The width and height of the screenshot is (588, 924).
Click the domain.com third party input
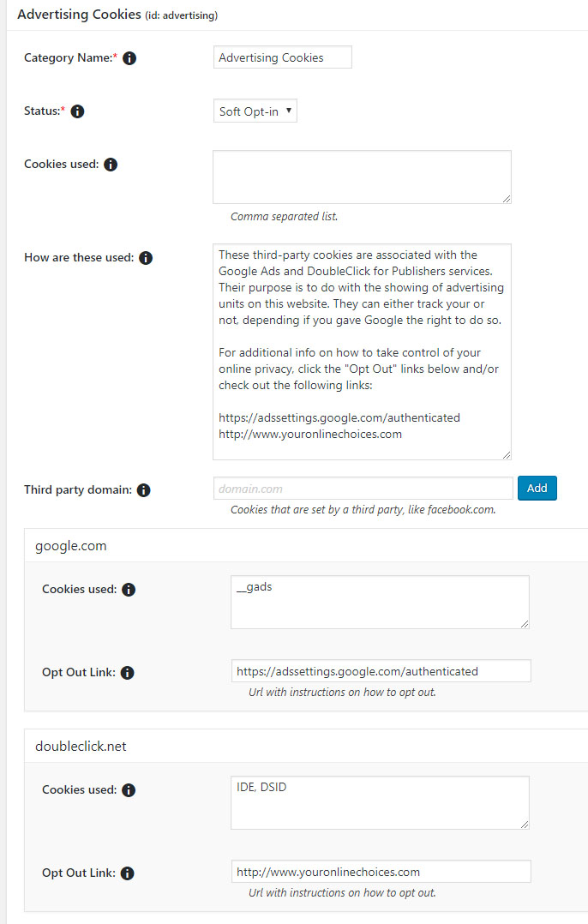(x=363, y=489)
